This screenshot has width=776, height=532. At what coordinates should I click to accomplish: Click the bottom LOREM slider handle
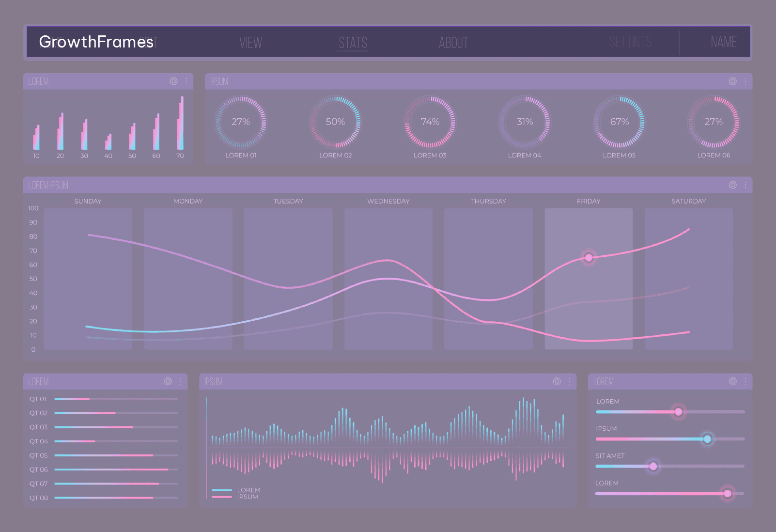728,493
